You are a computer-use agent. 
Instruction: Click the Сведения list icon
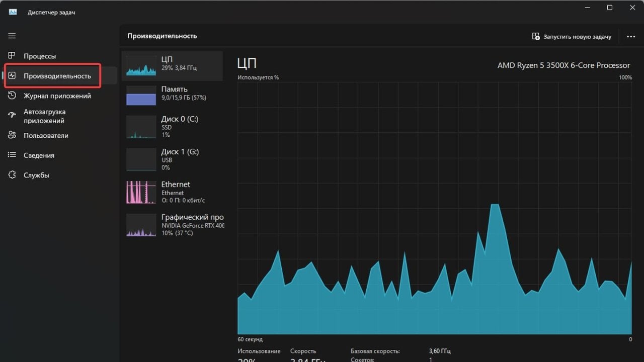coord(12,155)
